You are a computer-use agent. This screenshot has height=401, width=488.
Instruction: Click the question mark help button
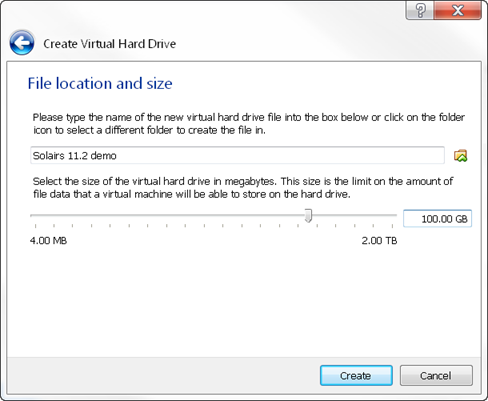point(420,10)
